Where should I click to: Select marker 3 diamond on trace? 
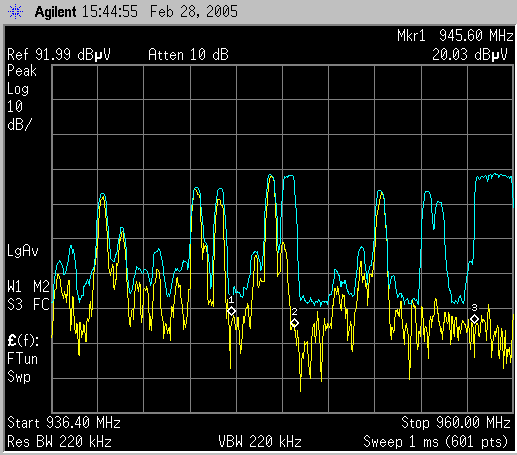pyautogui.click(x=475, y=319)
